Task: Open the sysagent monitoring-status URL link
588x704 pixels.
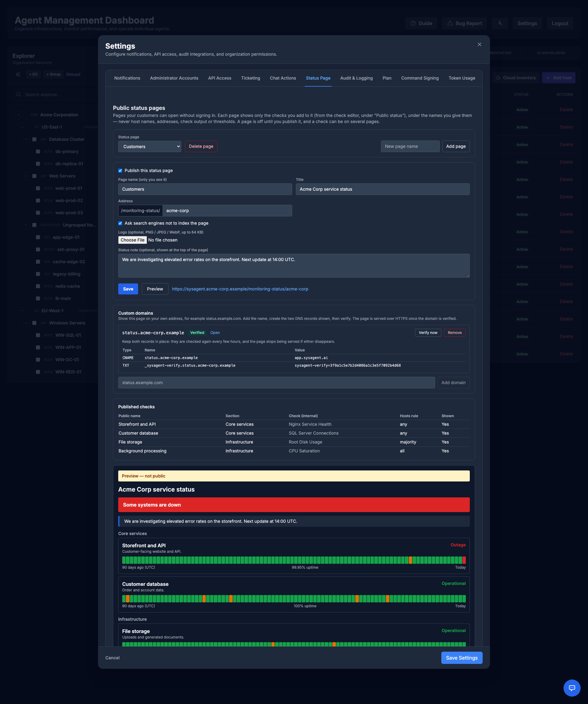Action: tap(240, 289)
